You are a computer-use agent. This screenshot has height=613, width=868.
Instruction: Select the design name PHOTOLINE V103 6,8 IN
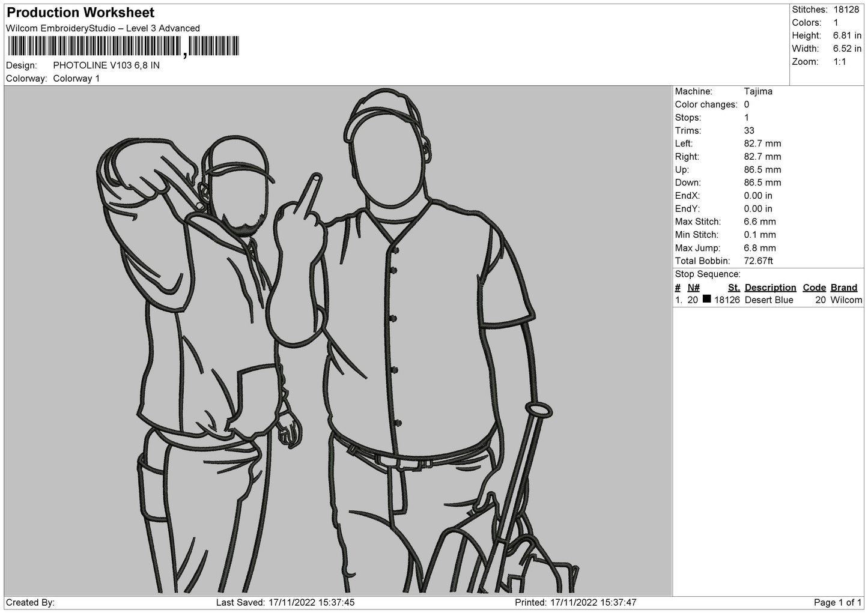pos(106,65)
